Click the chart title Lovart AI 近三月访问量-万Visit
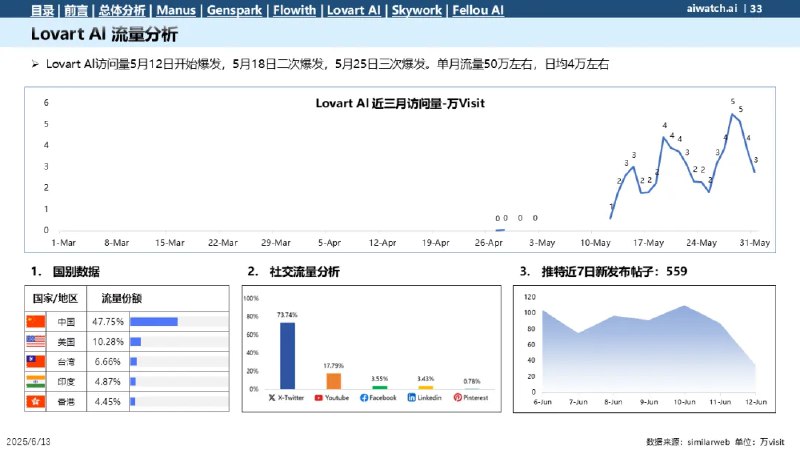 coord(400,104)
